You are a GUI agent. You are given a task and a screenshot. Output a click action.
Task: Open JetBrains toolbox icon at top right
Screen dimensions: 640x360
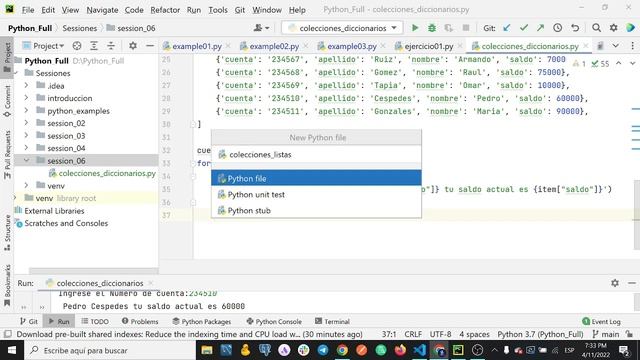click(630, 28)
